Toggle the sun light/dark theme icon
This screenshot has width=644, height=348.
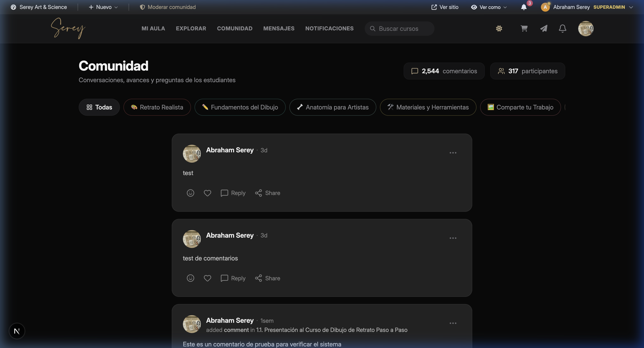[499, 28]
